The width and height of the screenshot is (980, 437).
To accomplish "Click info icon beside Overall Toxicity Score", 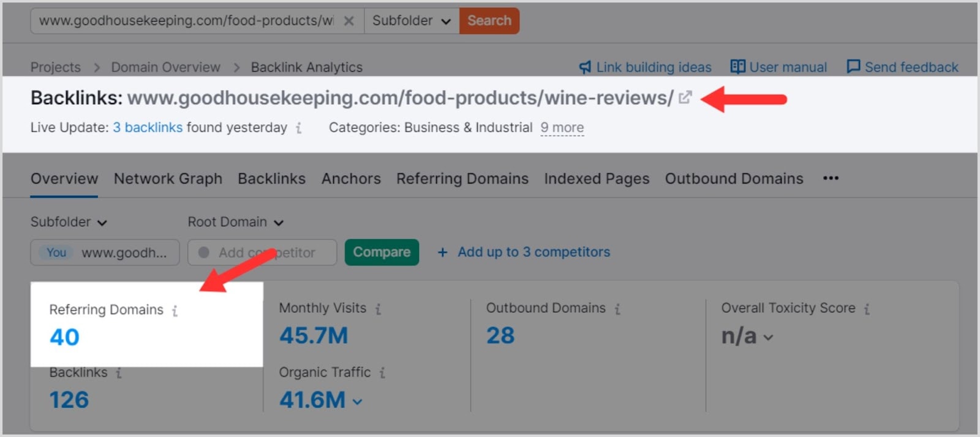I will [x=867, y=309].
